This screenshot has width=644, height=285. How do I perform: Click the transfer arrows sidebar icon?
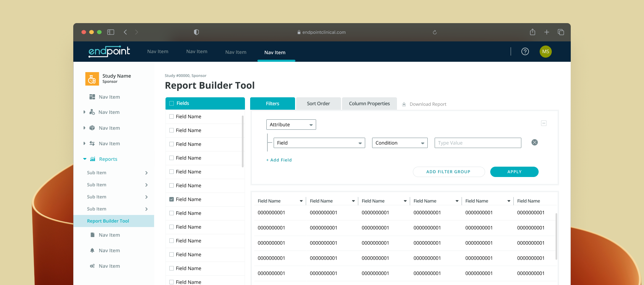pyautogui.click(x=92, y=144)
